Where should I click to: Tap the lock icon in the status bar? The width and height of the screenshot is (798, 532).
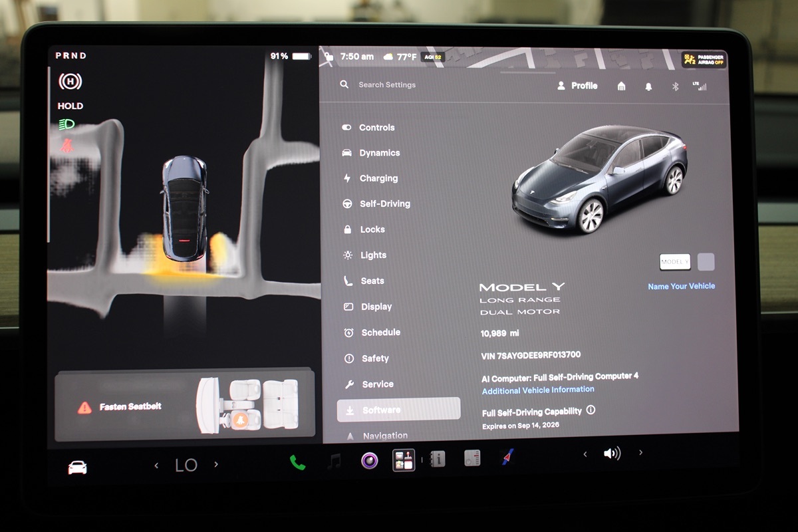click(x=329, y=57)
